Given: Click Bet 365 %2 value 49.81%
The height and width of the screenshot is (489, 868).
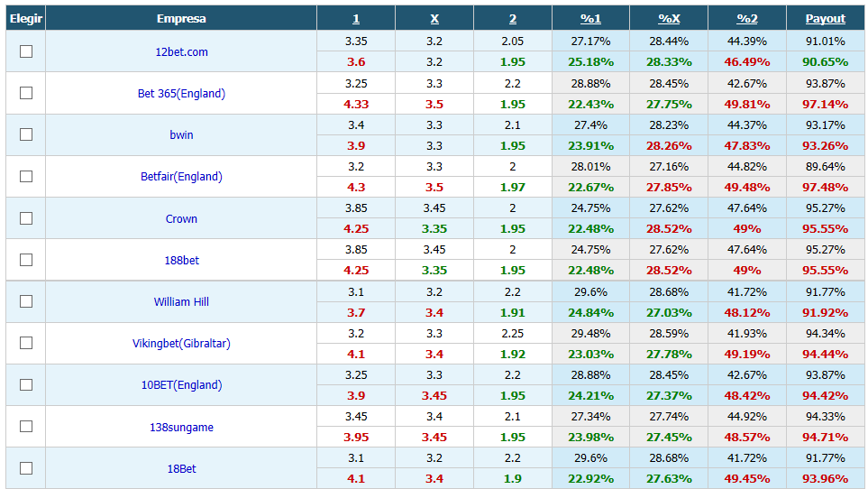Looking at the screenshot, I should pyautogui.click(x=746, y=104).
